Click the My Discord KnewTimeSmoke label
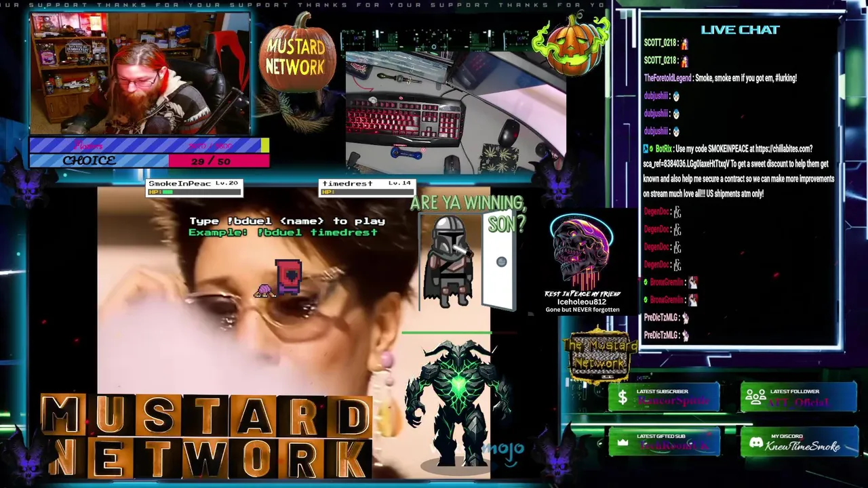Screen dimensions: 868x488 [803, 446]
